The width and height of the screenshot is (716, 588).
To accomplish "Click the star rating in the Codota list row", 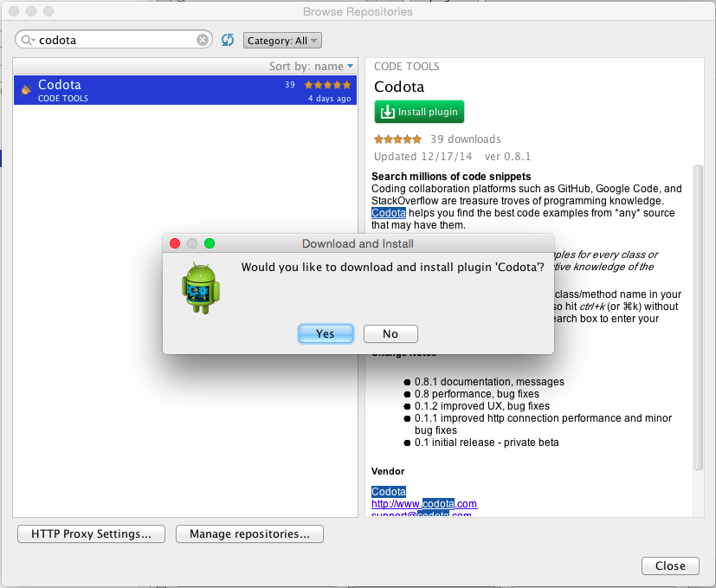I will click(x=328, y=85).
